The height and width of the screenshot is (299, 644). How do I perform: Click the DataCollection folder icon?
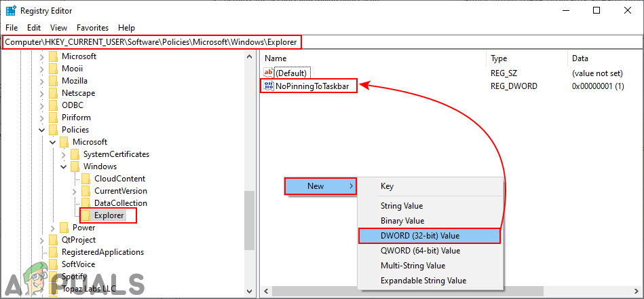(x=86, y=203)
